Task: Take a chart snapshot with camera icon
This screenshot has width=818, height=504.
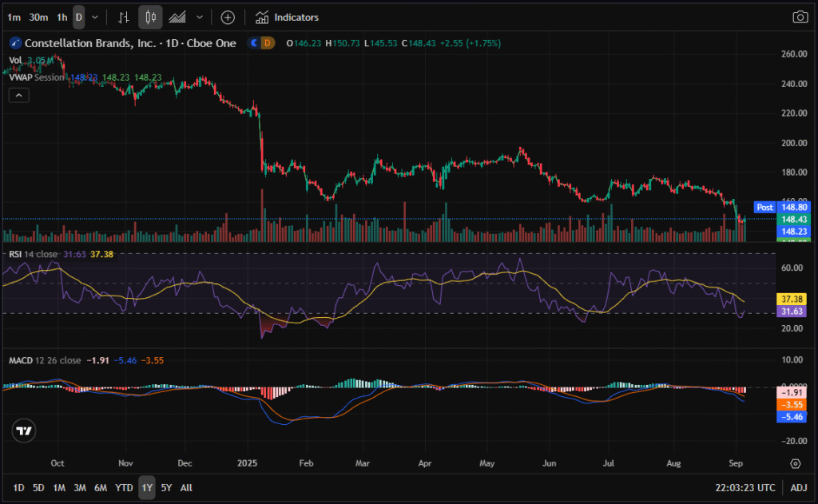Action: click(x=799, y=17)
